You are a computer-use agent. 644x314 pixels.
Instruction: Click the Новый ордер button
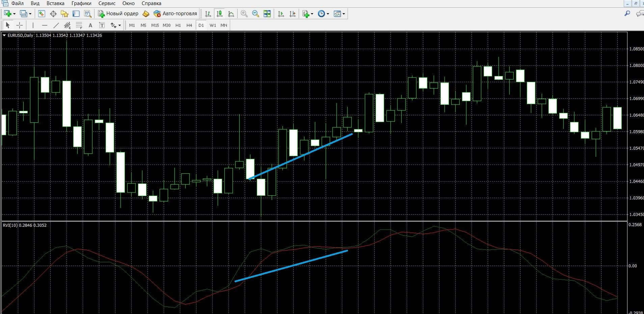[x=118, y=14]
